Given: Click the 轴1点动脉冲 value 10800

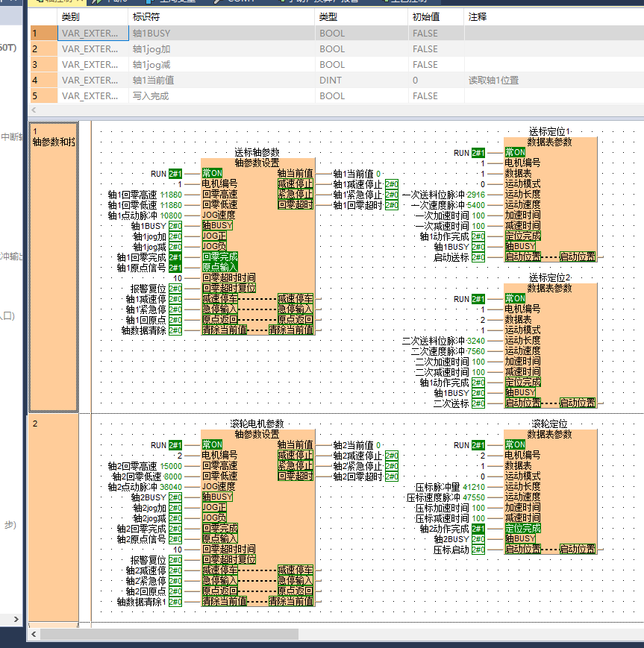Looking at the screenshot, I should 171,216.
